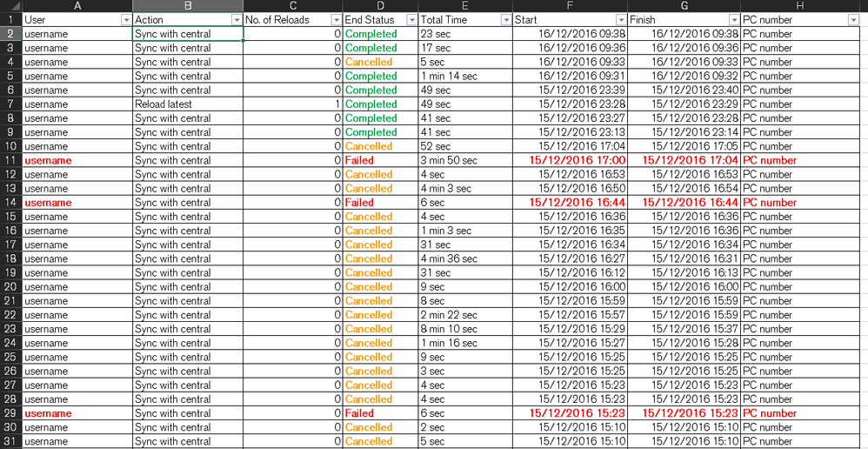Click the '2 sec' total time cell
Image resolution: width=868 pixels, height=449 pixels.
tap(465, 427)
